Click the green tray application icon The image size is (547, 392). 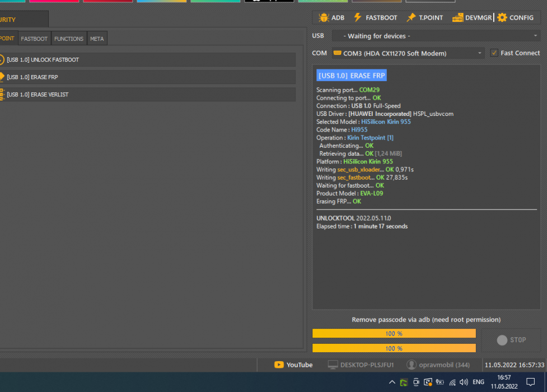[404, 382]
